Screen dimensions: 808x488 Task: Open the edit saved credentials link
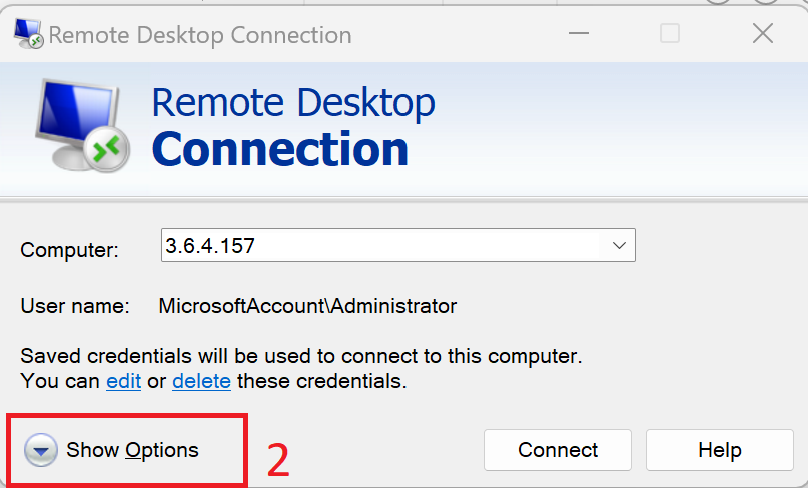click(123, 381)
